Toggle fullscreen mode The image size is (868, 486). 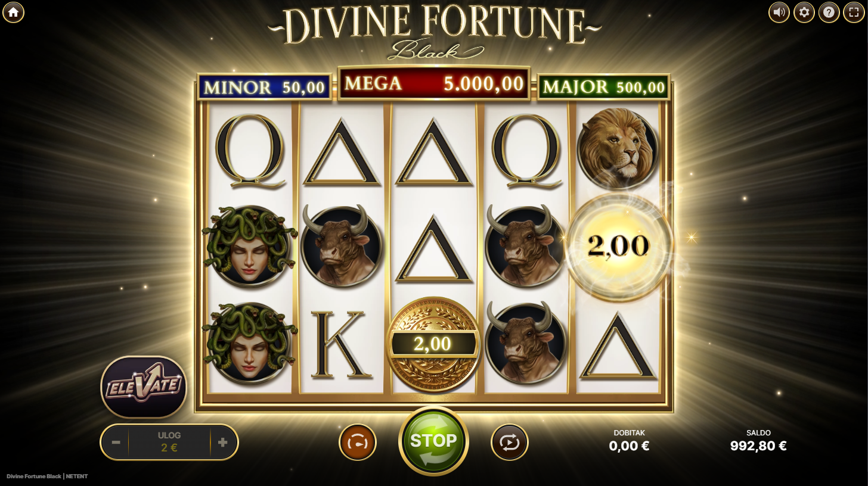[x=854, y=12]
